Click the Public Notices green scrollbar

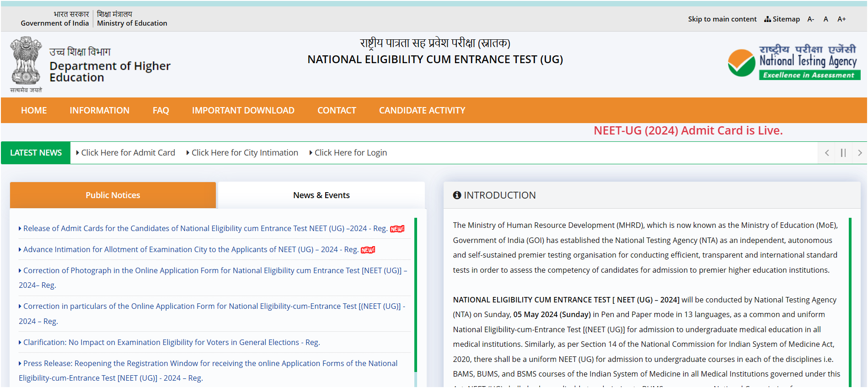click(x=416, y=295)
